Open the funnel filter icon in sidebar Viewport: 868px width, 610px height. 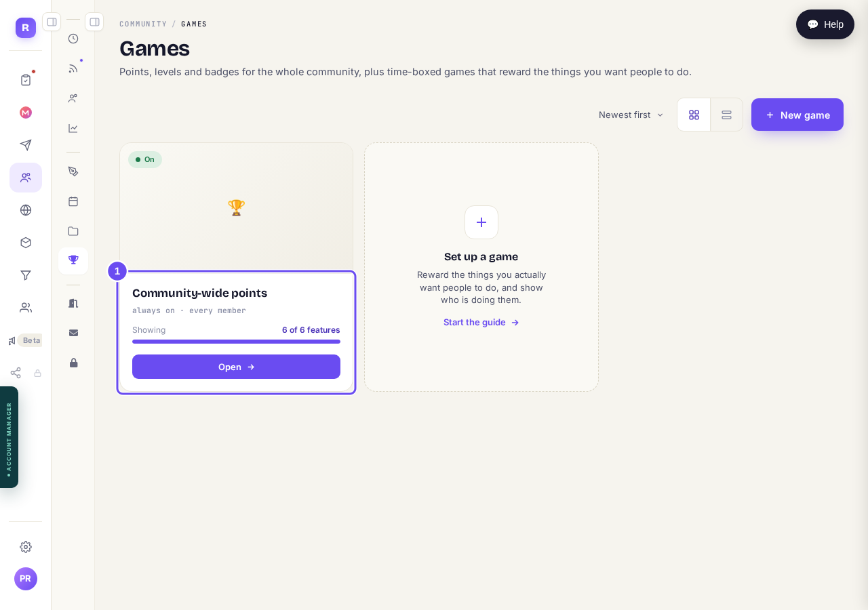pyautogui.click(x=26, y=275)
